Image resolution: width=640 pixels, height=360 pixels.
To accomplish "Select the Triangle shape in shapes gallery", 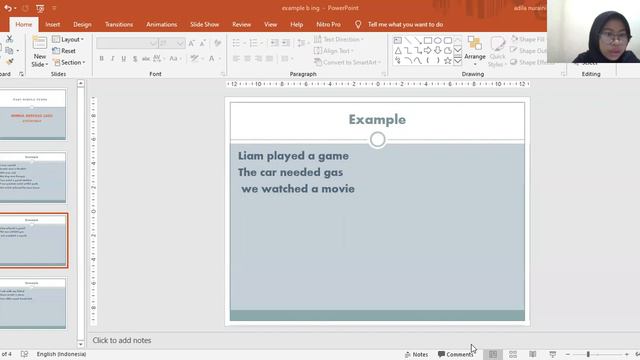I will point(398,50).
